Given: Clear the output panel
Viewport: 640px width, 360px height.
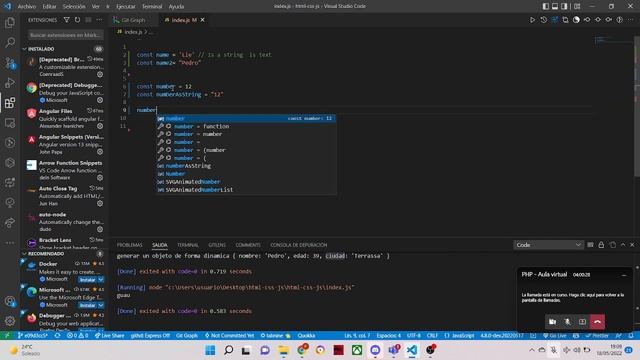Looking at the screenshot, I should [590, 245].
